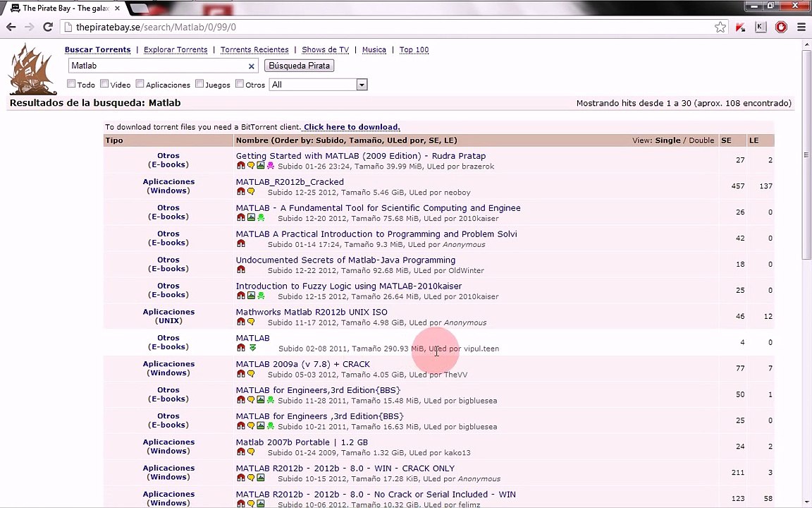Click cover image icon for MATLAB R2012b CRACK ONLY
The image size is (812, 508).
pos(261,478)
